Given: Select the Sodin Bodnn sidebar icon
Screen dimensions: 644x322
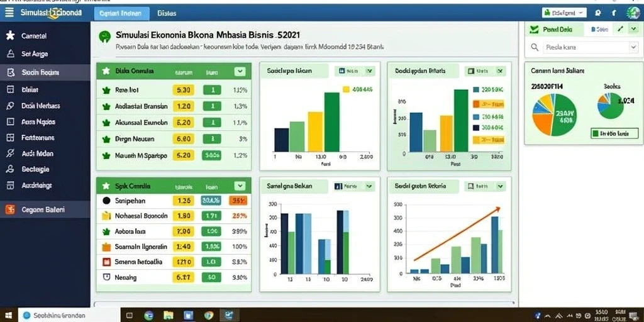Looking at the screenshot, I should click(11, 73).
